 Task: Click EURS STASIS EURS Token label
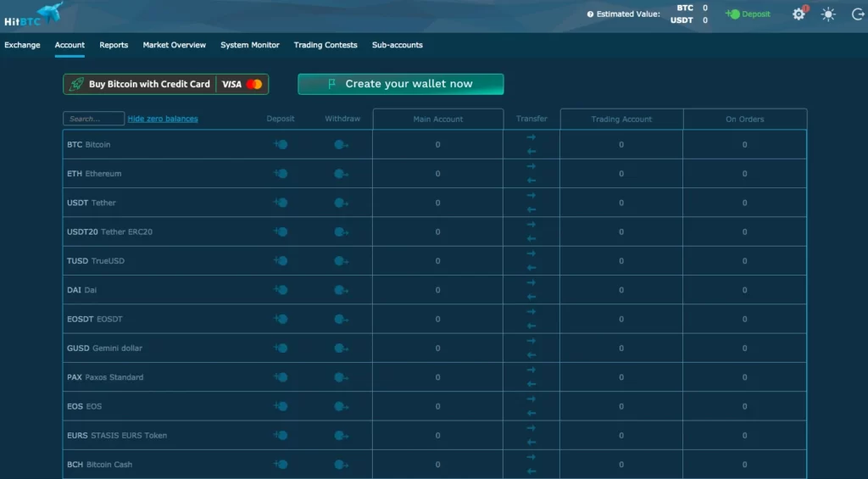pos(117,435)
